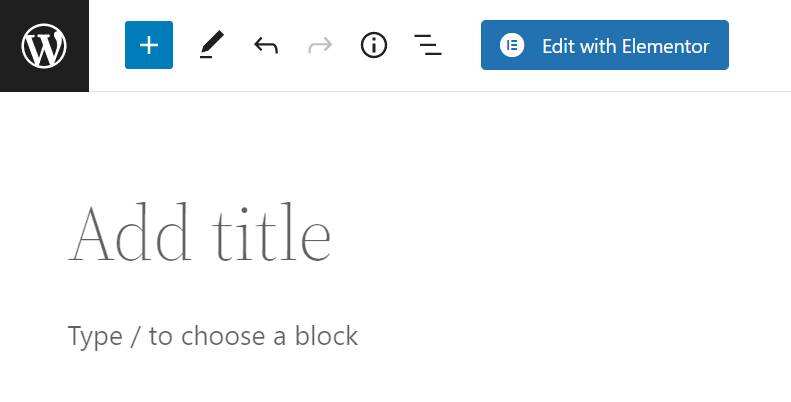Click into the Add title field
This screenshot has width=791, height=402.
pyautogui.click(x=200, y=234)
